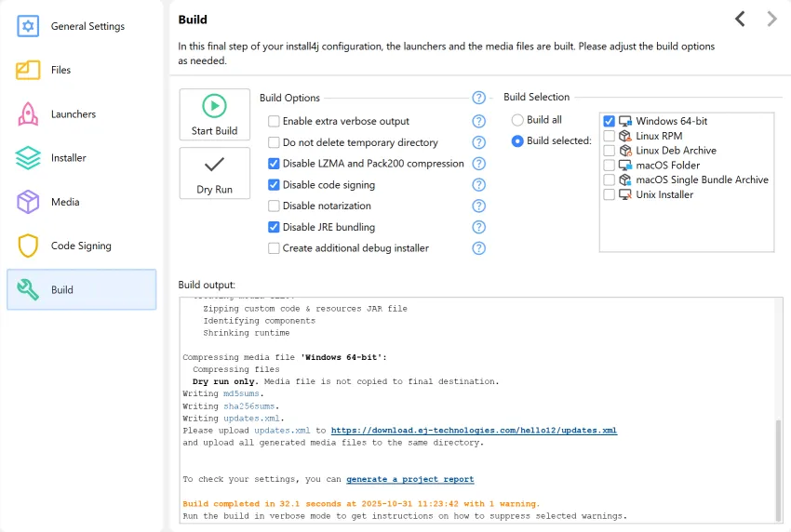Click updates.xml in Writing line

pyautogui.click(x=251, y=418)
